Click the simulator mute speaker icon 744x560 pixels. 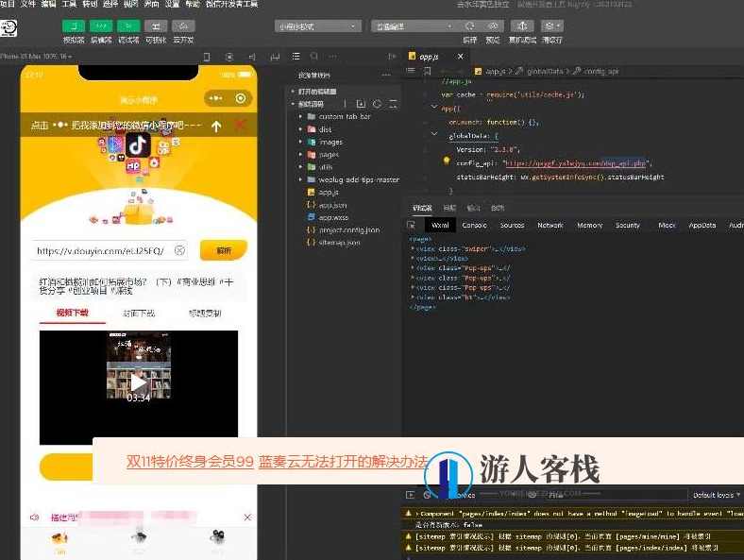(252, 57)
